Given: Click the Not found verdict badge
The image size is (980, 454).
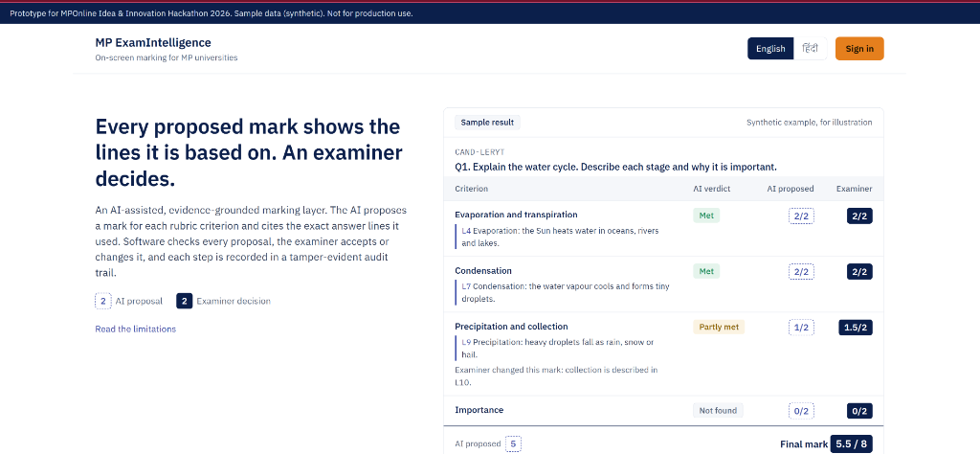Looking at the screenshot, I should click(x=718, y=411).
